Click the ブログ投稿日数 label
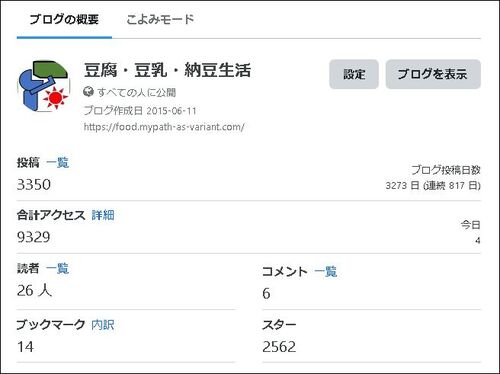This screenshot has height=374, width=500. pyautogui.click(x=446, y=170)
